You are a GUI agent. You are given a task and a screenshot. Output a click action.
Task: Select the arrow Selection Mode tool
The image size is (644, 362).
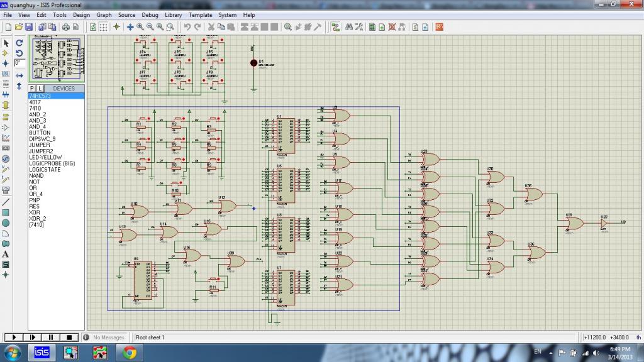6,43
